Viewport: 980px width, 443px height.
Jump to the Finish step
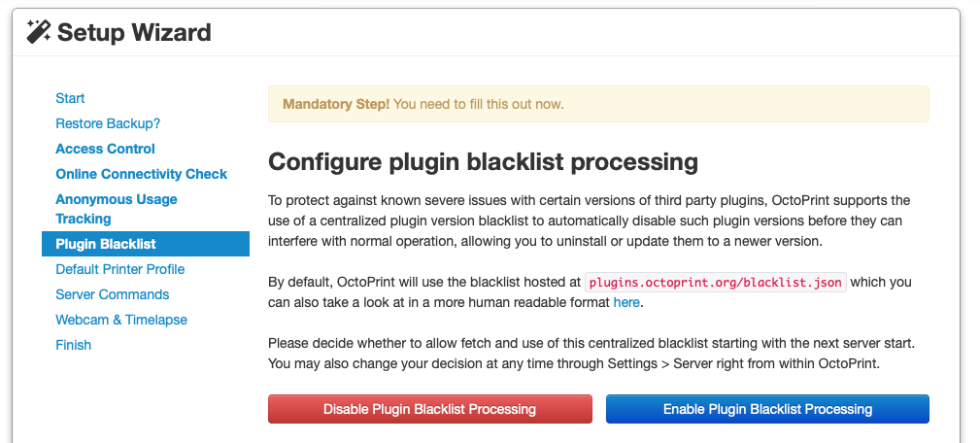(x=73, y=345)
